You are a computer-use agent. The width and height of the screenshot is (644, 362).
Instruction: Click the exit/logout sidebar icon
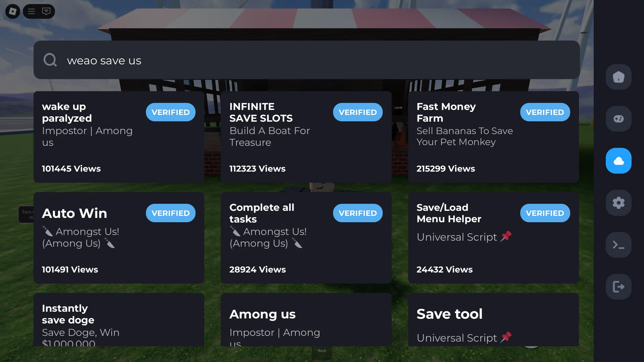[619, 287]
